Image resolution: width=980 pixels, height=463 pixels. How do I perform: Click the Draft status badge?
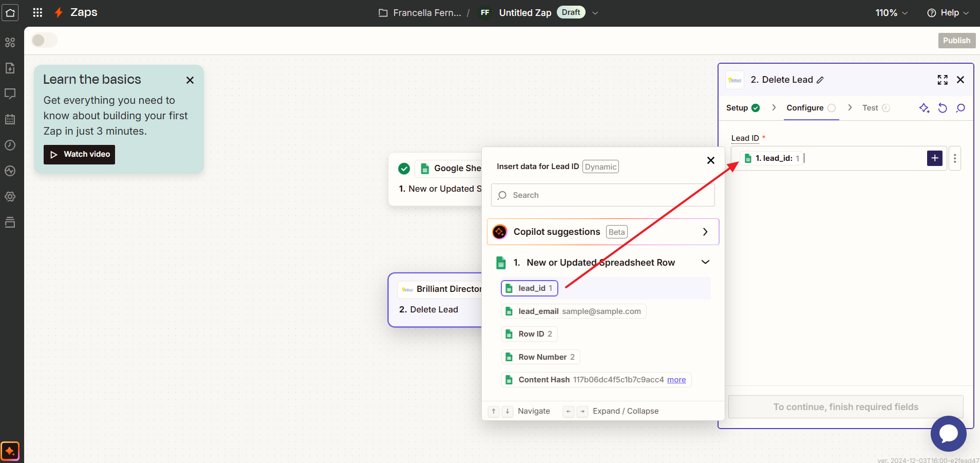[x=571, y=12]
